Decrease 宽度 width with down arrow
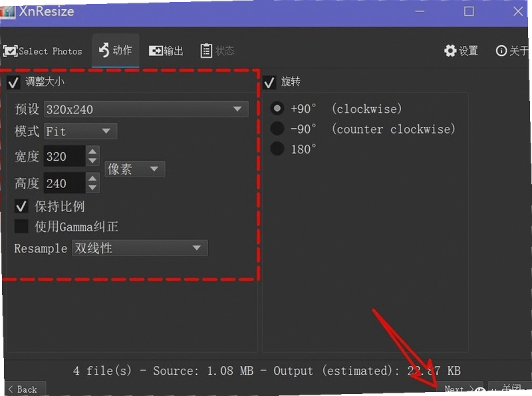The image size is (532, 396). point(92,161)
